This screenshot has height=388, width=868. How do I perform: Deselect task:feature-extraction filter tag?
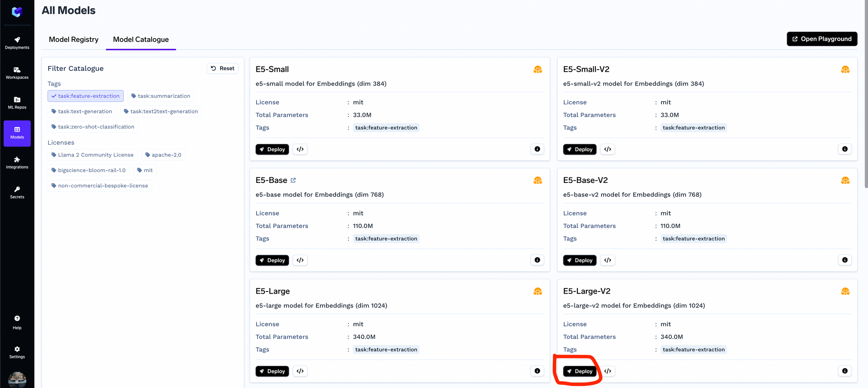click(85, 96)
